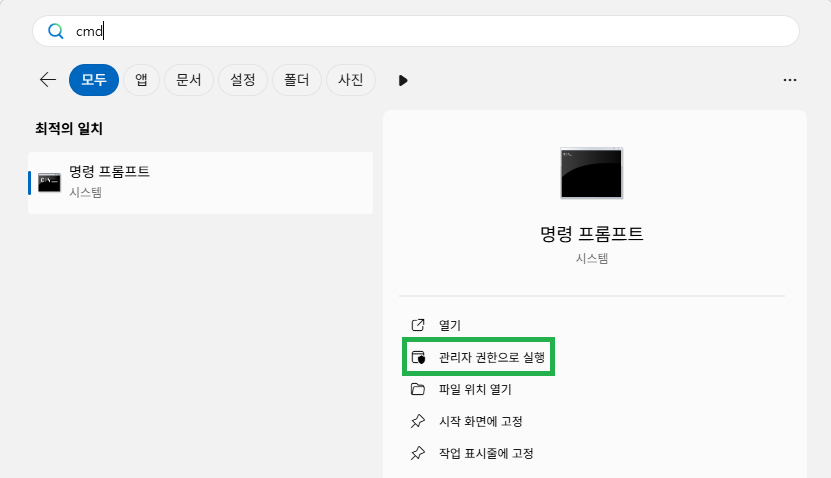
Task: Choose 열기 to open Command Prompt
Action: click(x=450, y=325)
